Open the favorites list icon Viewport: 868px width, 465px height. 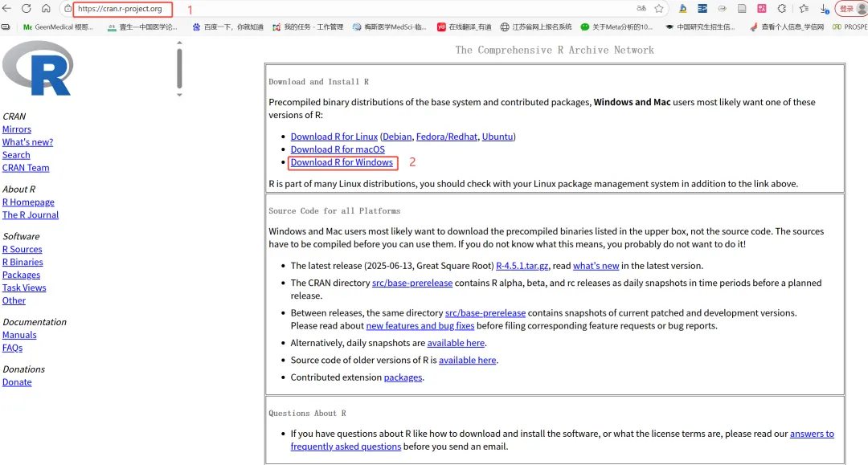pos(804,8)
